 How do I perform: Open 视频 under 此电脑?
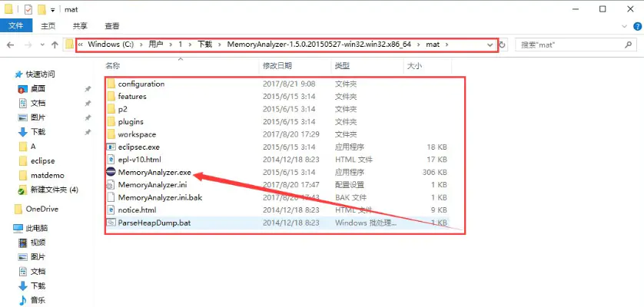(38, 243)
